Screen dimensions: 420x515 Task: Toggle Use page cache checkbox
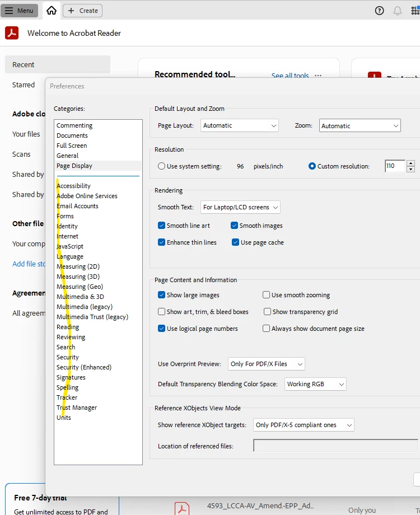(x=235, y=242)
